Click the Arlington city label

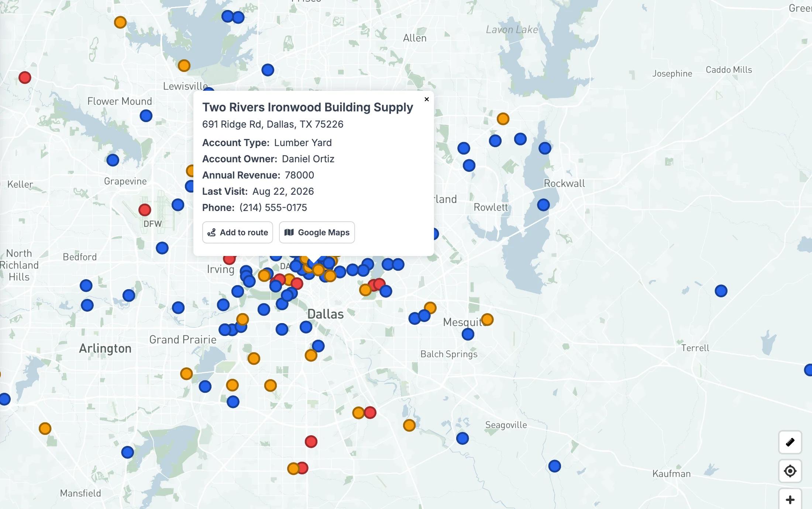click(x=105, y=349)
